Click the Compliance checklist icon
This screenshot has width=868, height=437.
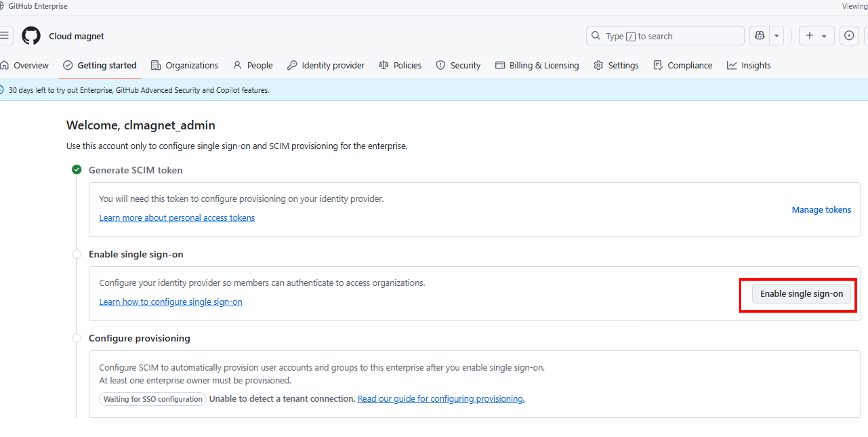pyautogui.click(x=658, y=65)
